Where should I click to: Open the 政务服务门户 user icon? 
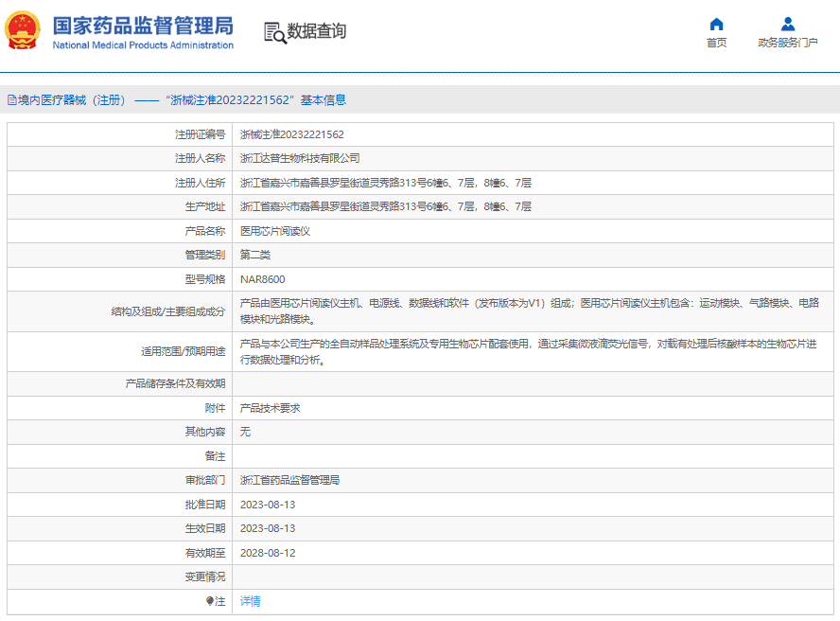pyautogui.click(x=787, y=24)
